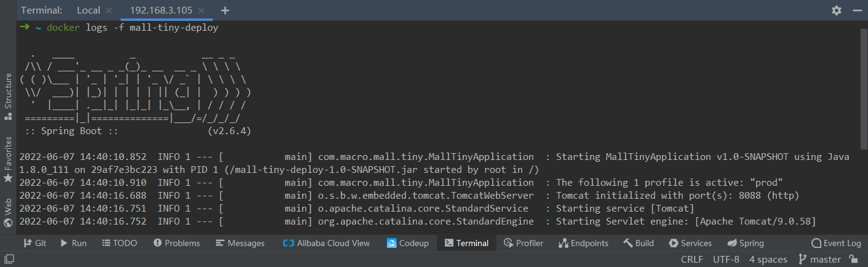This screenshot has height=267, width=868.
Task: Switch to the Local terminal tab
Action: (x=89, y=10)
